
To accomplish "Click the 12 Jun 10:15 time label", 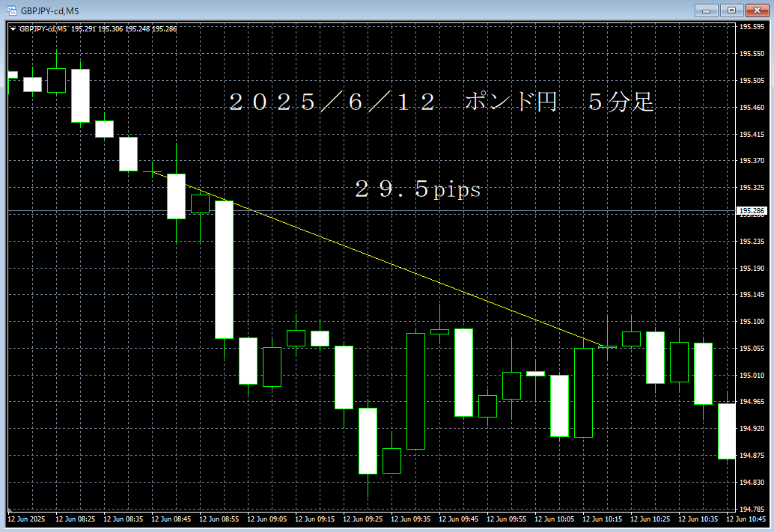I will point(602,519).
